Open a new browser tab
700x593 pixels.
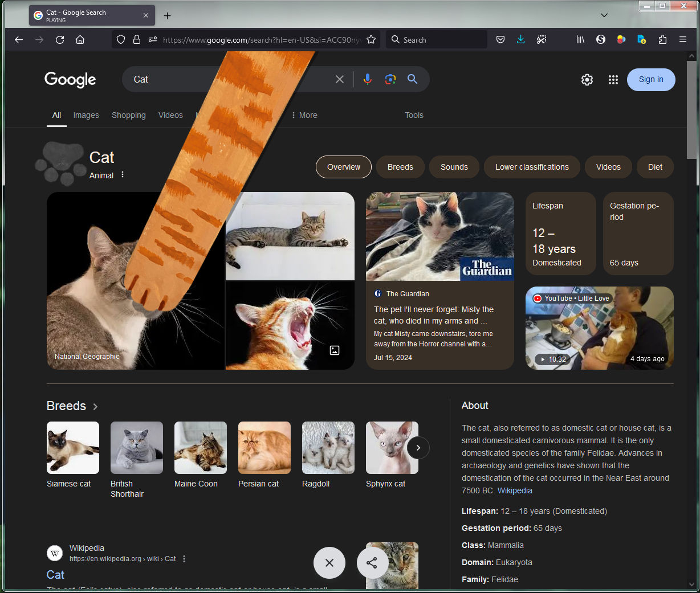(167, 16)
